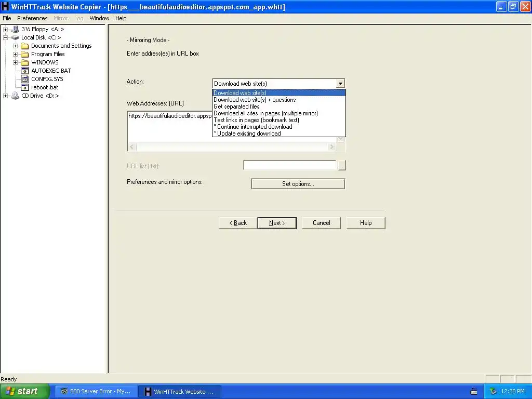Select Documents and Settings folder label
Screen dimensions: 532x399
(x=61, y=46)
